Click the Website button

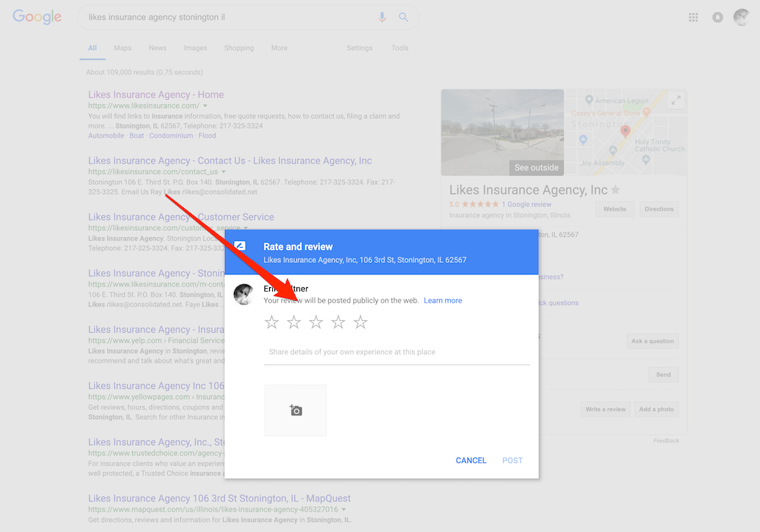(x=615, y=209)
